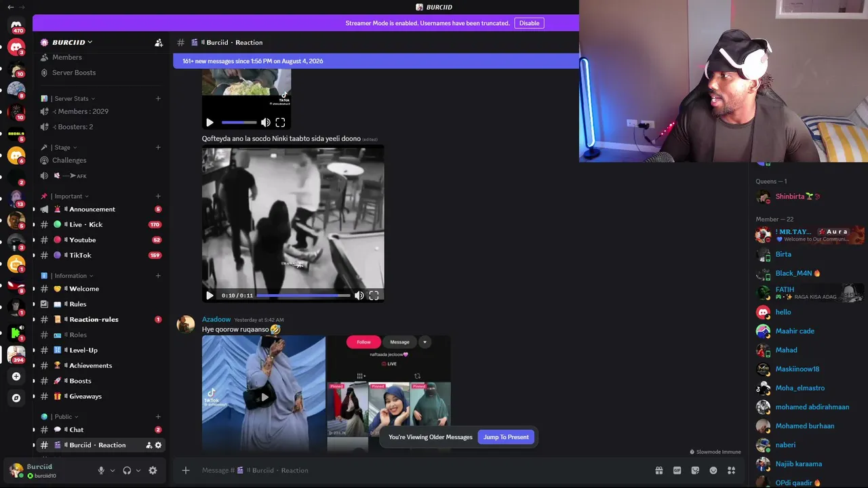Play the top TikTok video
The image size is (868, 488).
(x=210, y=123)
